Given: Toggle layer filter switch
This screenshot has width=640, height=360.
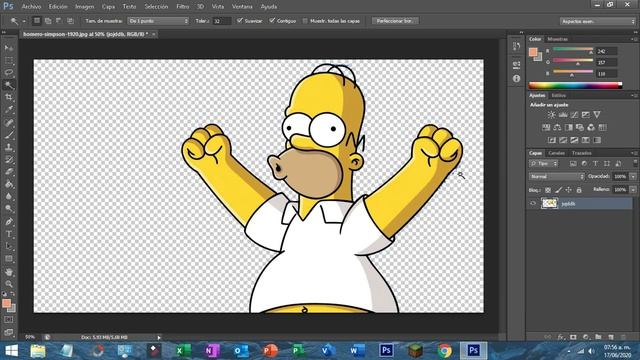Looking at the screenshot, I should click(x=635, y=163).
